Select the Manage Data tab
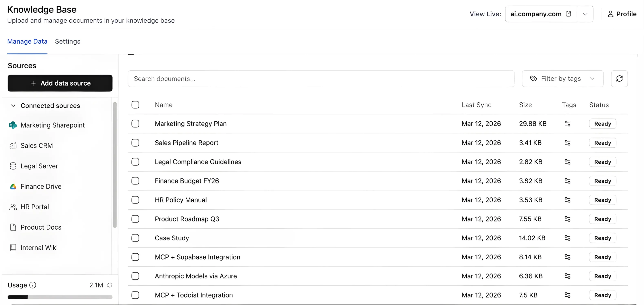Screen dimensions: 644x305 (x=27, y=41)
